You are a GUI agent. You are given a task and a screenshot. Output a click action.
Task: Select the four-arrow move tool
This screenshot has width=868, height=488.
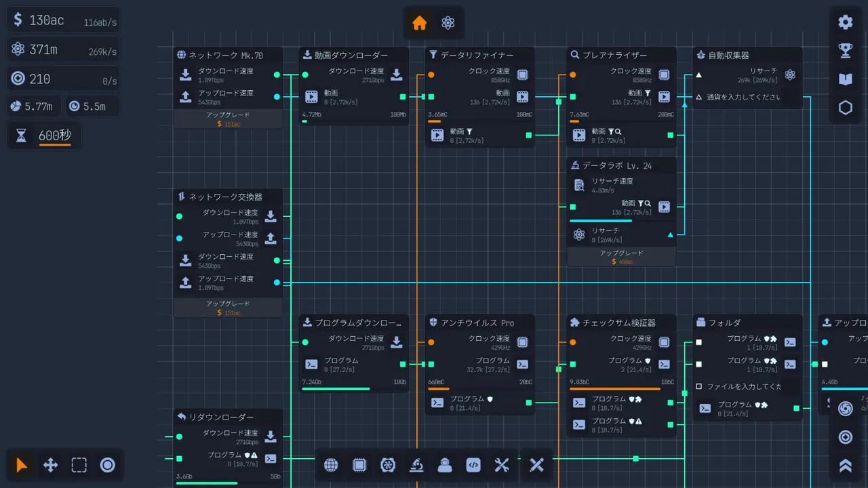50,465
